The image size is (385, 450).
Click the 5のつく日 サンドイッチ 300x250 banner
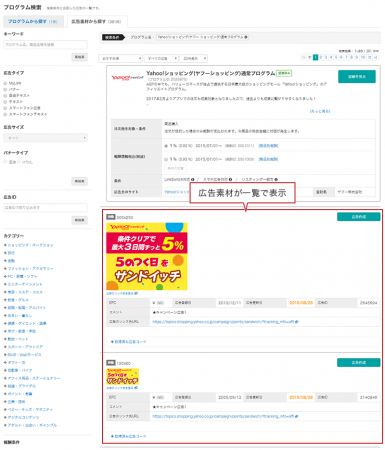[147, 256]
